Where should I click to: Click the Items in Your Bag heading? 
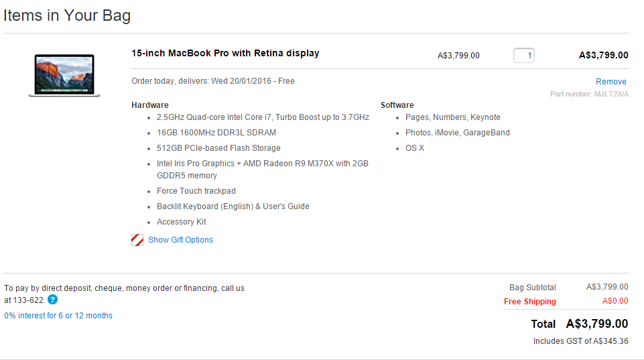pyautogui.click(x=67, y=15)
